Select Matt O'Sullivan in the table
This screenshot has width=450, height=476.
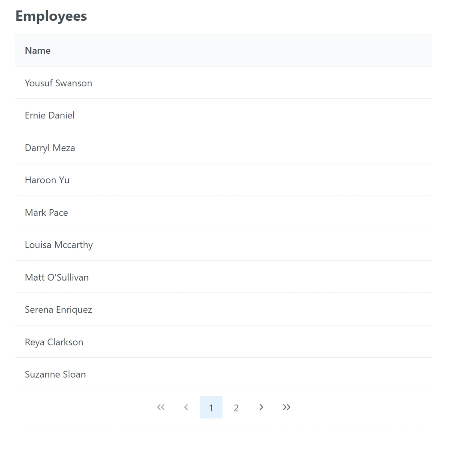[56, 277]
